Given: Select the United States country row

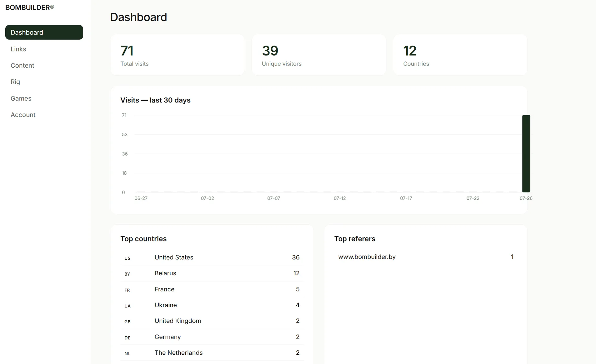Looking at the screenshot, I should click(x=212, y=257).
